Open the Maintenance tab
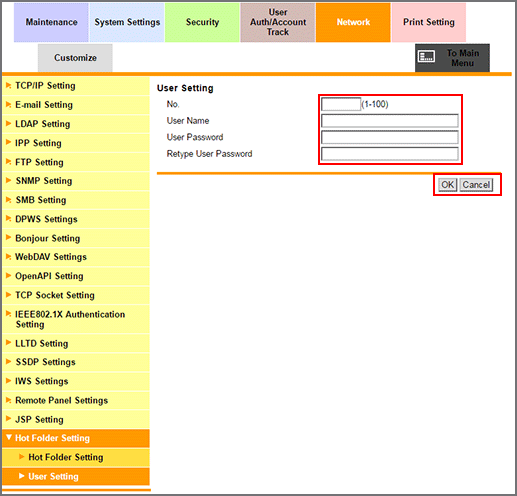517x496 pixels. (x=51, y=22)
